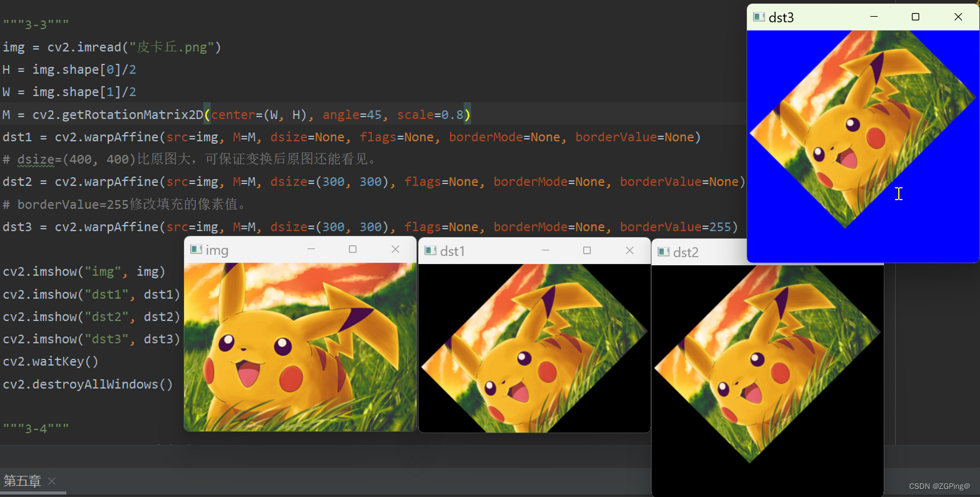Click the dst1 window title text
This screenshot has width=980, height=497.
pyautogui.click(x=452, y=251)
